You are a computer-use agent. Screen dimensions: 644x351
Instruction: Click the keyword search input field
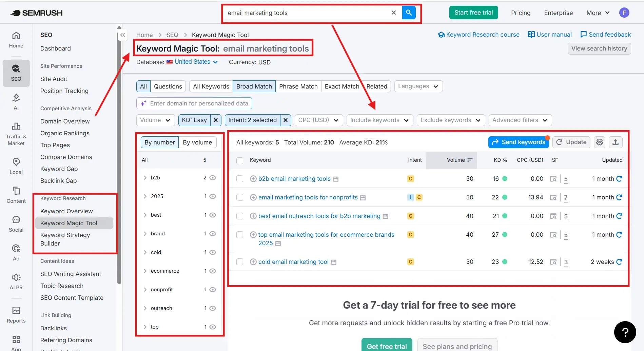(307, 13)
